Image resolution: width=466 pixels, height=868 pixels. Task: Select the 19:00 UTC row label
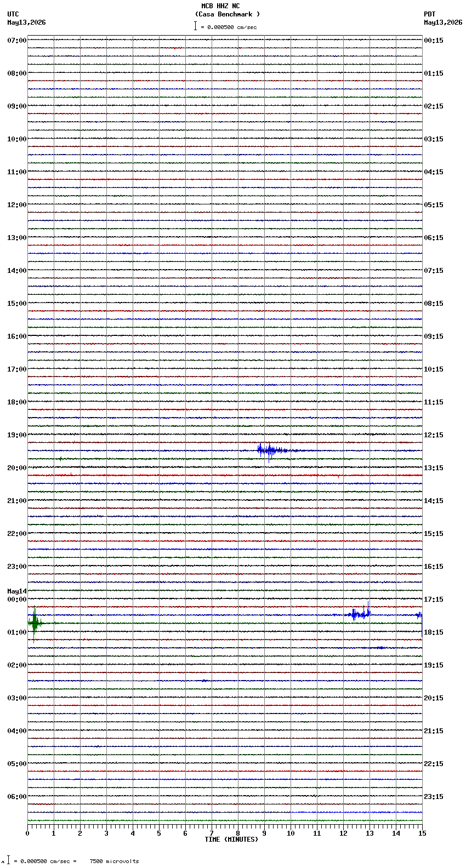pyautogui.click(x=17, y=435)
